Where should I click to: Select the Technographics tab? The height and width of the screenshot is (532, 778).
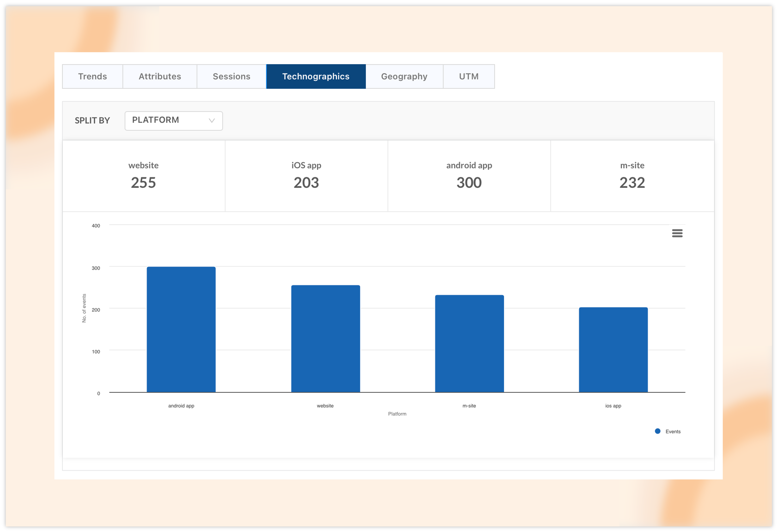pos(316,76)
